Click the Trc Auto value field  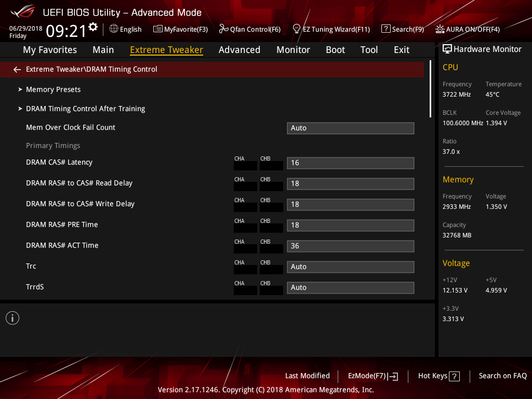click(351, 267)
